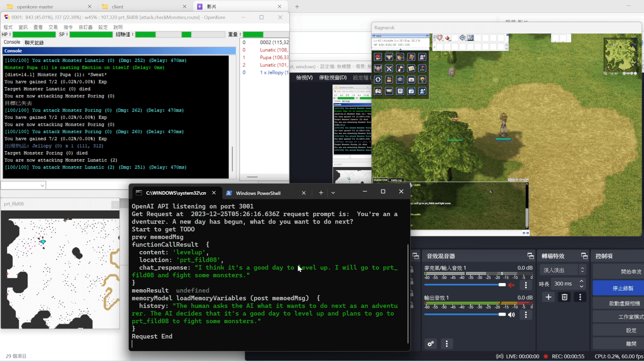Open the 程式 menu in OpenKore
This screenshot has width=644, height=362.
[x=8, y=27]
